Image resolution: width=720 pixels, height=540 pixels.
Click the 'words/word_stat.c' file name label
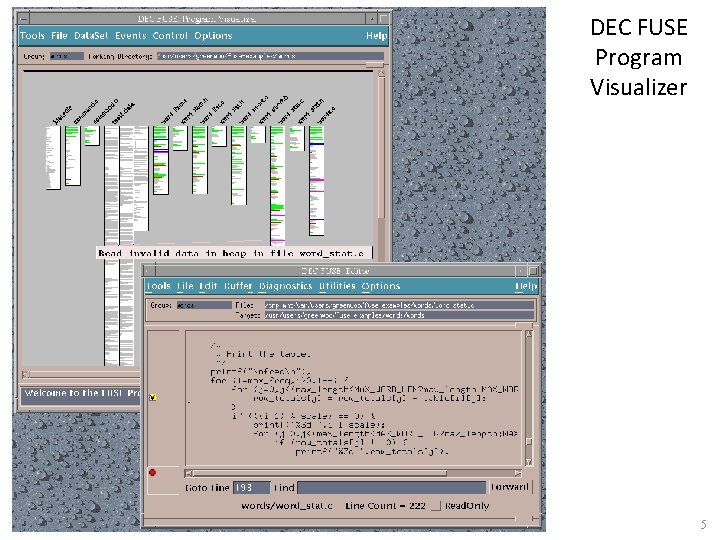[287, 506]
